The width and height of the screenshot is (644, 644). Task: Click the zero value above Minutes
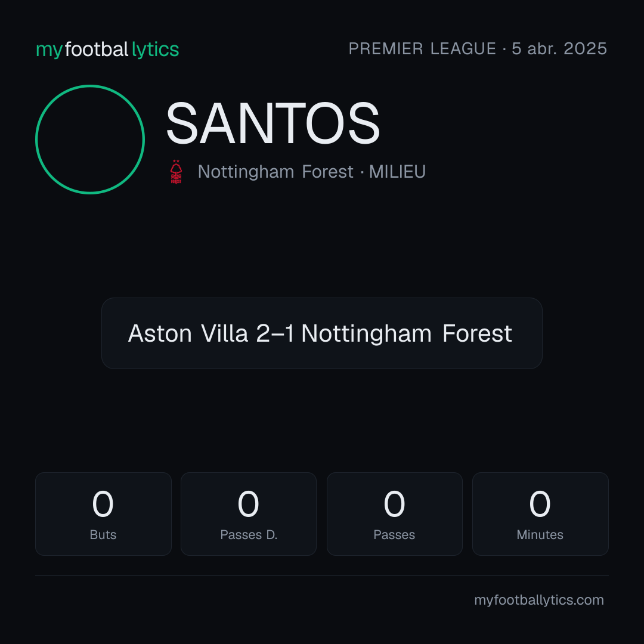coord(540,504)
